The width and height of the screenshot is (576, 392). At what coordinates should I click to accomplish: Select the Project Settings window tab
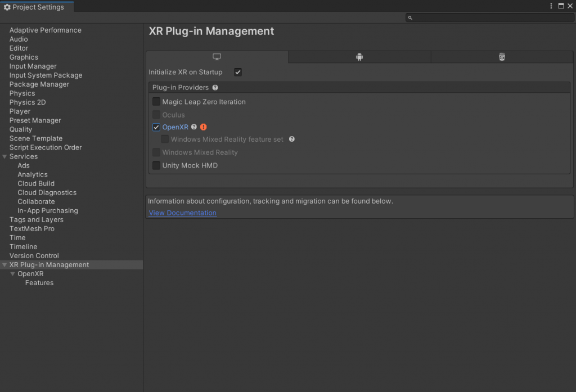34,7
